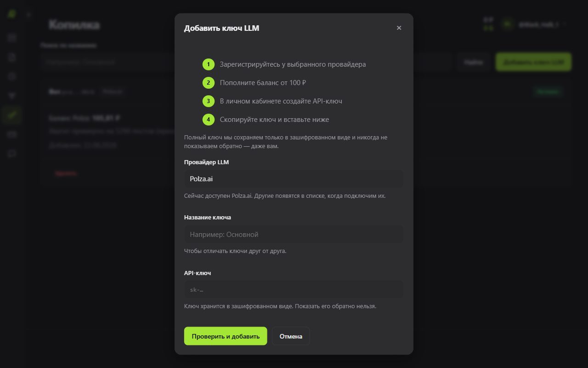Click the dimmed green Добавить ключ LLM page button
The width and height of the screenshot is (588, 368).
533,62
